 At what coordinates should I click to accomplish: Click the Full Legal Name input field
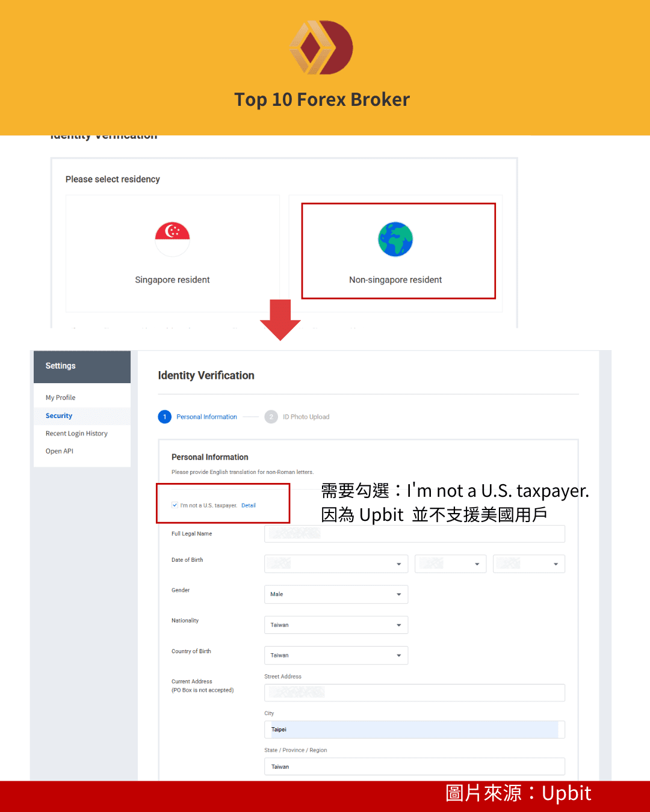(414, 534)
